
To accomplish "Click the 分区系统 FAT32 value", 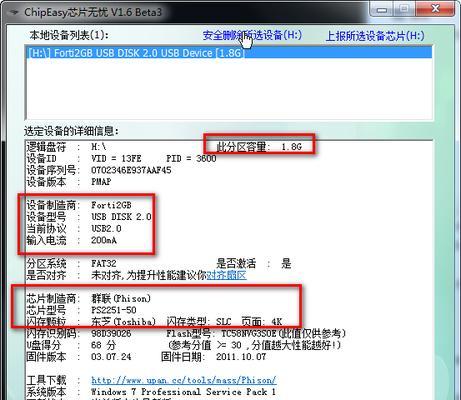I will coord(104,263).
